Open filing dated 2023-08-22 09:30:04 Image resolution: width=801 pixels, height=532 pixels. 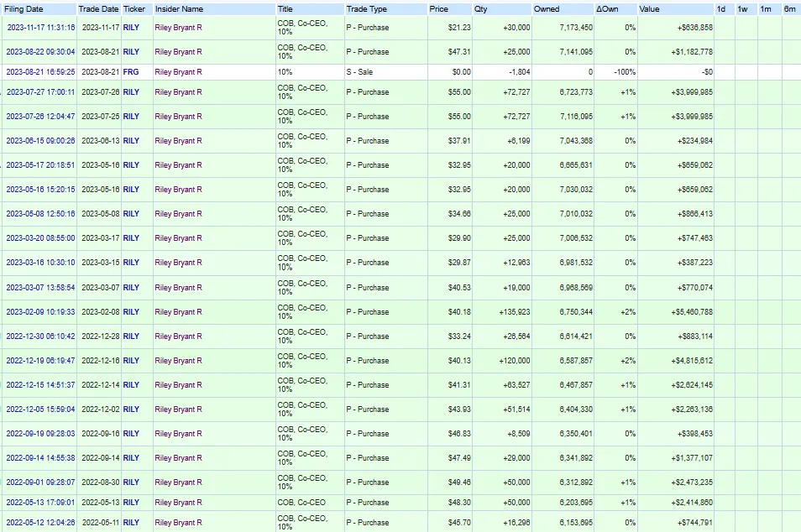coord(41,51)
